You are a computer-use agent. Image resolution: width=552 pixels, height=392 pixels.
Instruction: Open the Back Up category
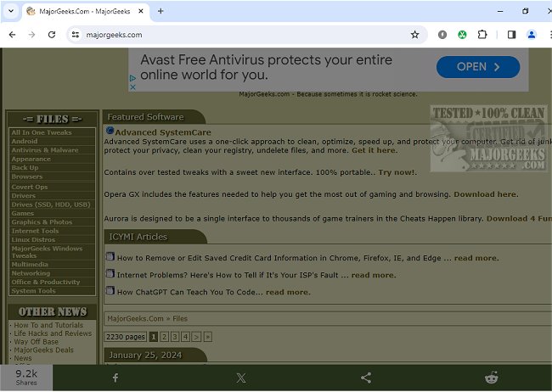[x=25, y=168]
